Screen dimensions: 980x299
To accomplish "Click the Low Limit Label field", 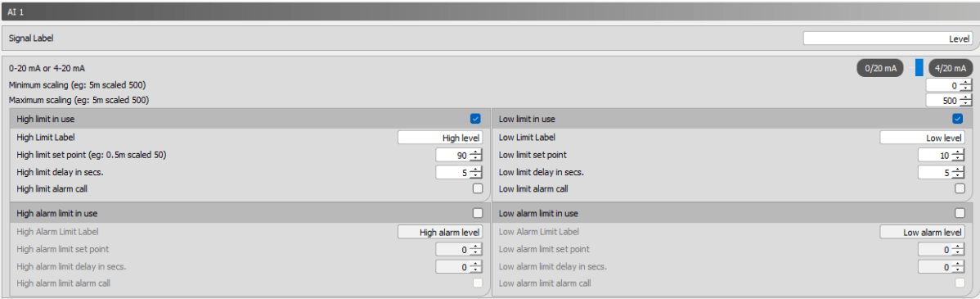I will pyautogui.click(x=923, y=137).
